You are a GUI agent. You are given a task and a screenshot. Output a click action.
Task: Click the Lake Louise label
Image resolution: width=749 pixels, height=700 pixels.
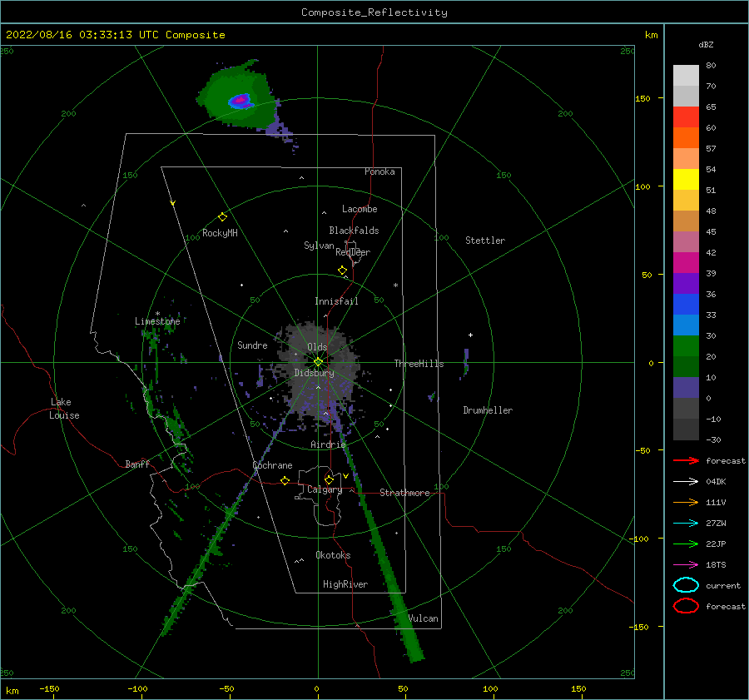point(64,409)
